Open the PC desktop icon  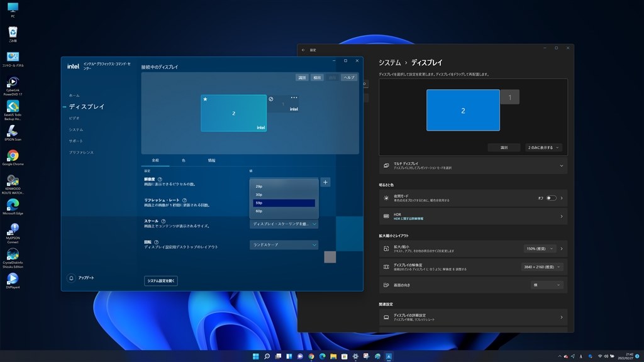13,9
